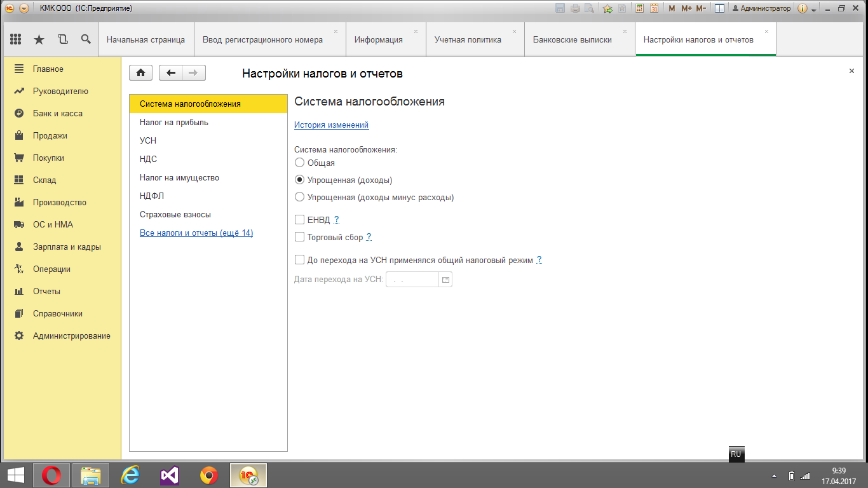Image resolution: width=868 pixels, height=488 pixels.
Task: Click the "История изменений" link
Action: [x=331, y=125]
